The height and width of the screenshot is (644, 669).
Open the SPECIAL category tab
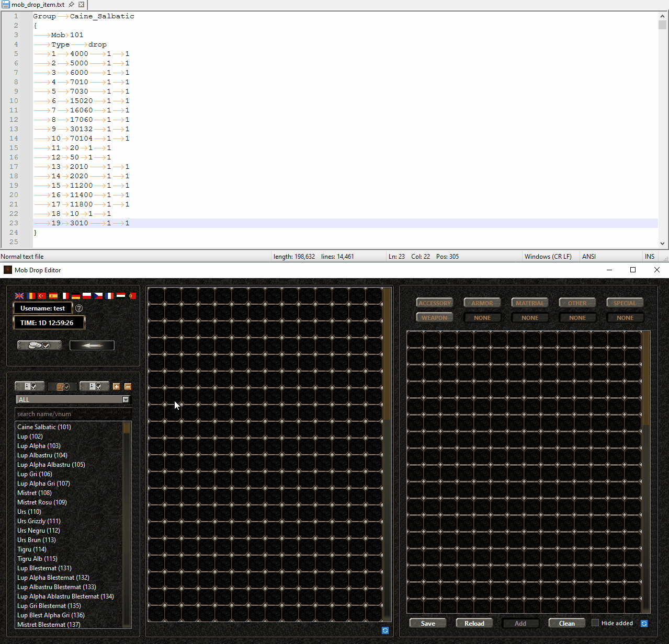(x=625, y=303)
